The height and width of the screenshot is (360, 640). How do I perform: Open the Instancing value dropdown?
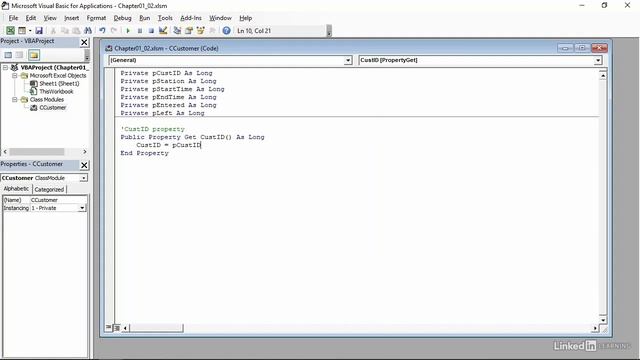82,208
